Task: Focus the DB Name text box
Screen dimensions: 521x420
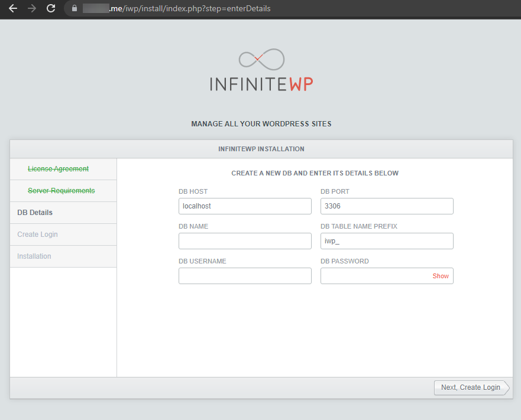Action: coord(245,241)
